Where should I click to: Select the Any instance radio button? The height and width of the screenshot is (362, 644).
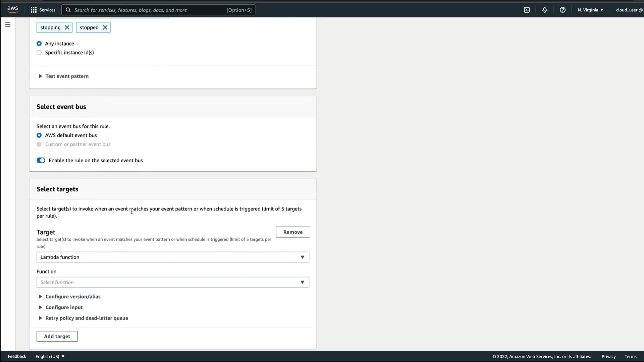[x=39, y=44]
